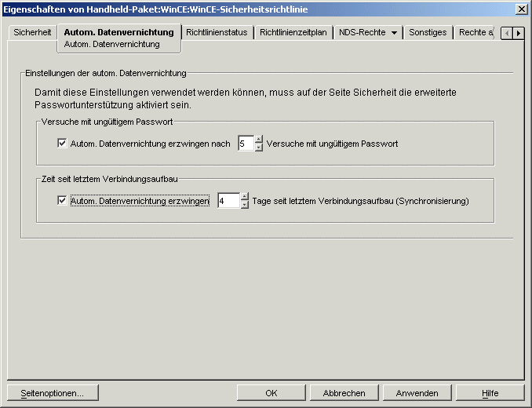532x408 pixels.
Task: Close the properties dialog window
Action: click(521, 9)
